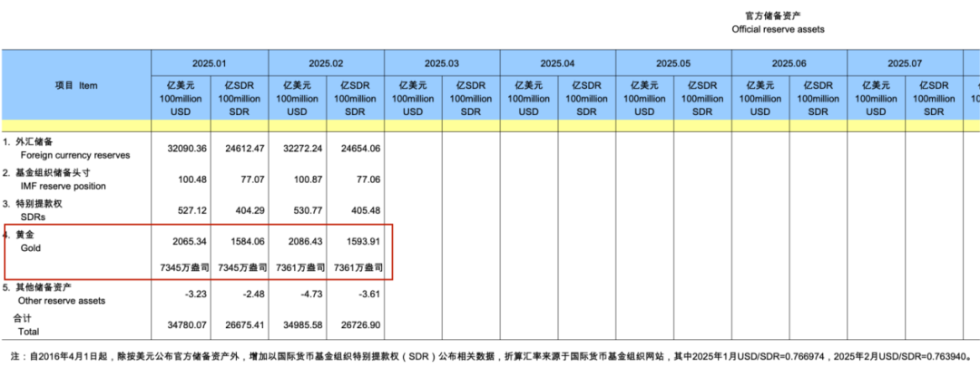The image size is (980, 387).
Task: Click 7345万盎司 in the 2025.01 USD column
Action: (182, 267)
